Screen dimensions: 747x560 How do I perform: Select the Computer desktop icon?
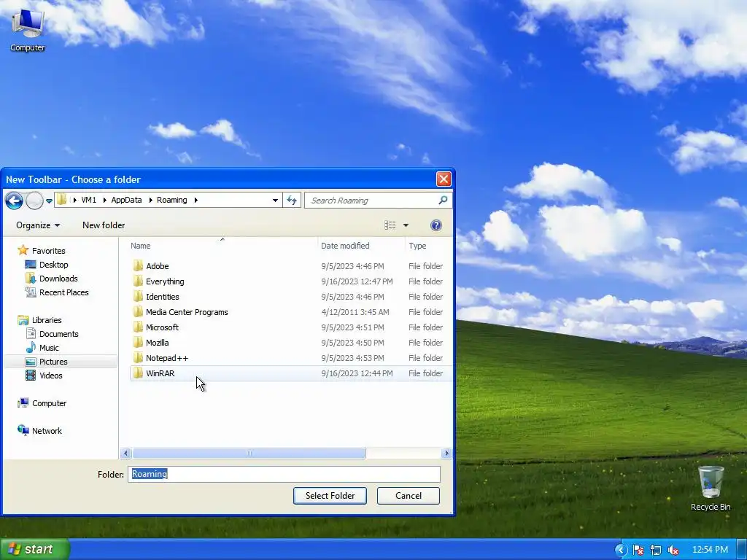click(27, 29)
